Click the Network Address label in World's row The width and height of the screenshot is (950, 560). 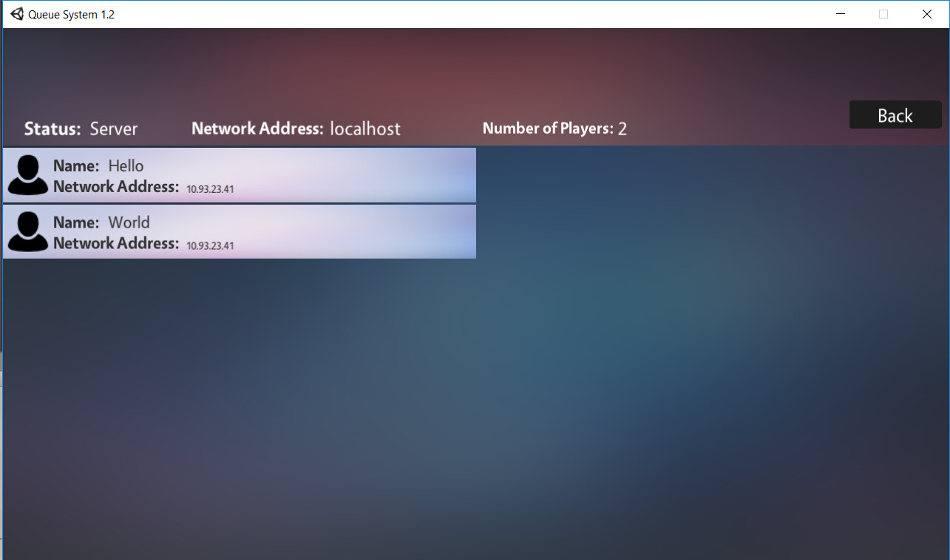[x=116, y=243]
